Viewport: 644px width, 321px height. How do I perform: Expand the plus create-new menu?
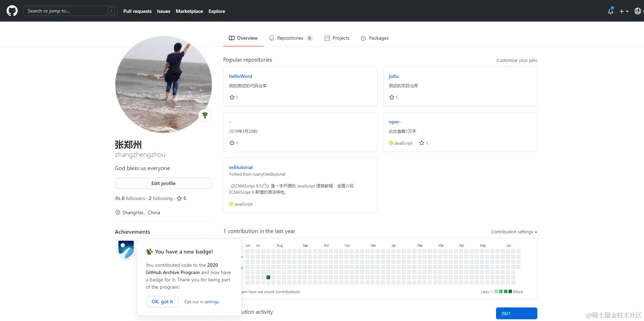624,11
